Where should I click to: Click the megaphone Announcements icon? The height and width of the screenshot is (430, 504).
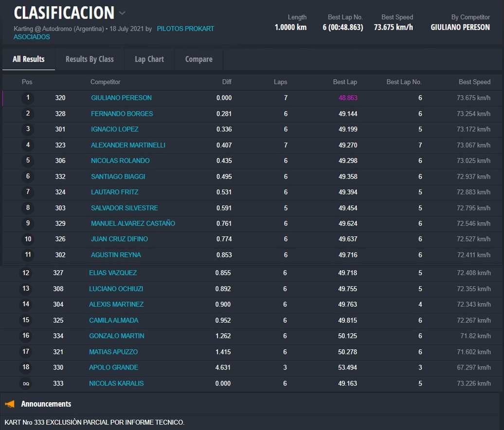coord(10,404)
